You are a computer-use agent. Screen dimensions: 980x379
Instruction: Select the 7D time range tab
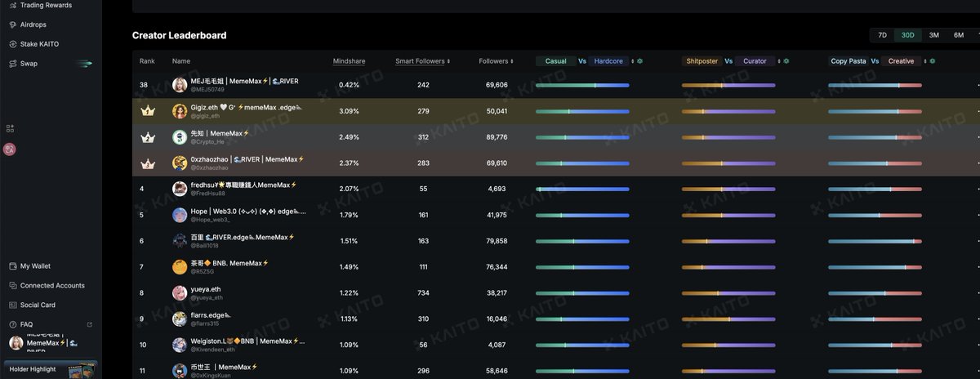point(882,35)
